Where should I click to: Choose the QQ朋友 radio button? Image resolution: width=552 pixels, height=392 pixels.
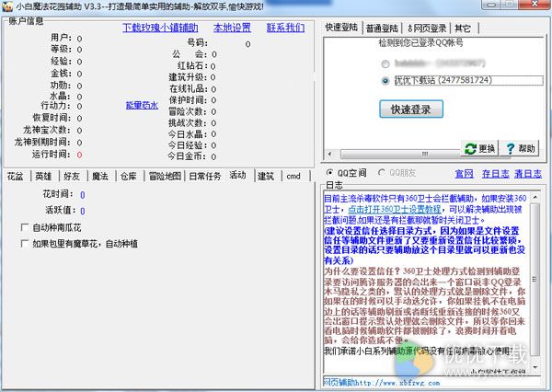[x=381, y=173]
